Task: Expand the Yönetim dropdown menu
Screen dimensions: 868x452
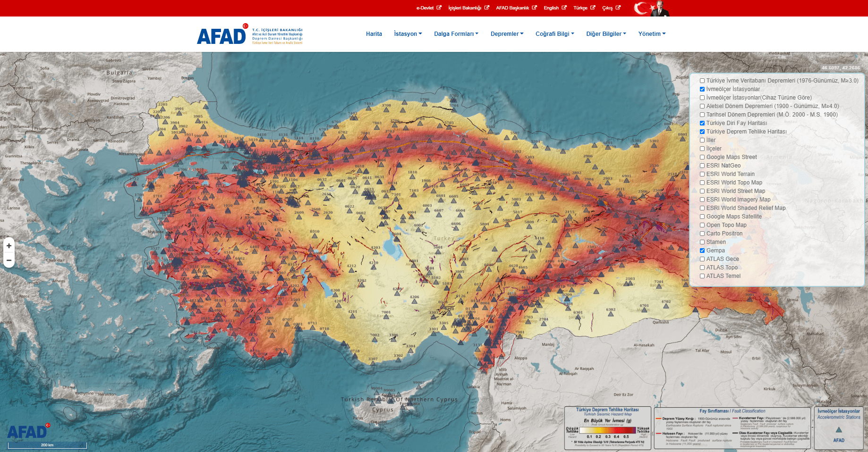Action: pos(652,34)
